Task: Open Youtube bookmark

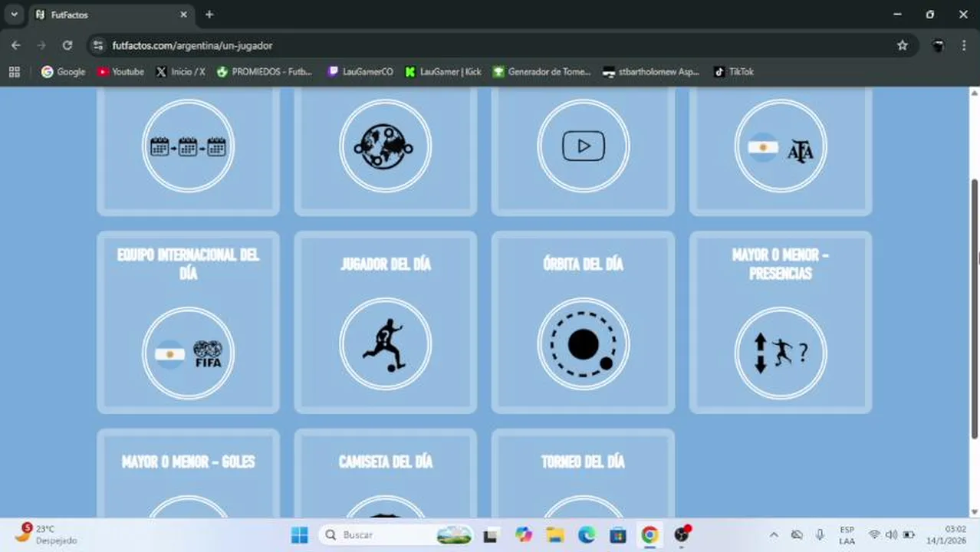Action: (x=120, y=71)
